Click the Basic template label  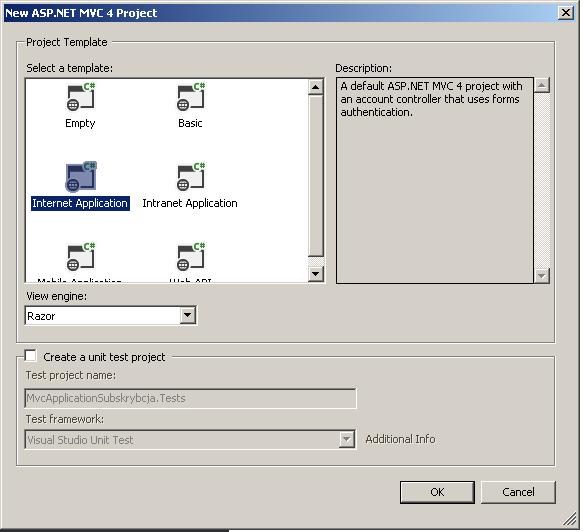pos(190,123)
